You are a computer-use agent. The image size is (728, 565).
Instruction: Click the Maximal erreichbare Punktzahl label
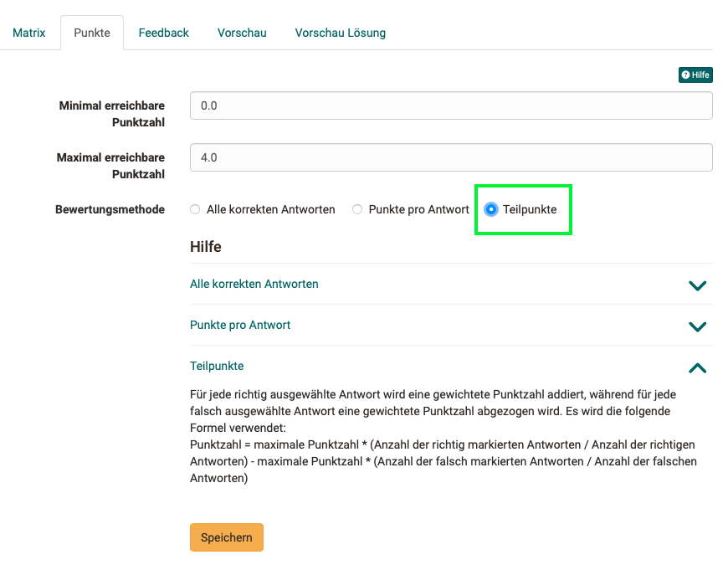(x=110, y=166)
